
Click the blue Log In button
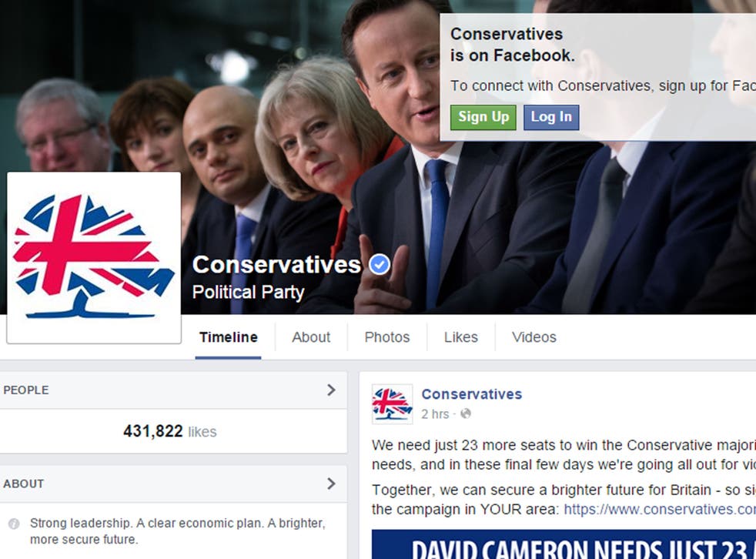coord(551,117)
